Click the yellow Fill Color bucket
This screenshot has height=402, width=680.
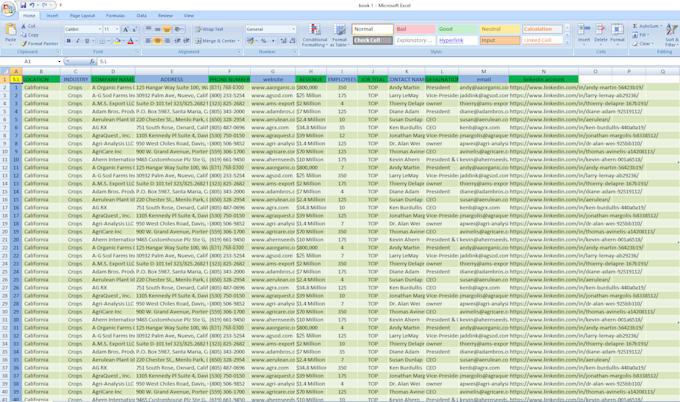click(x=117, y=41)
